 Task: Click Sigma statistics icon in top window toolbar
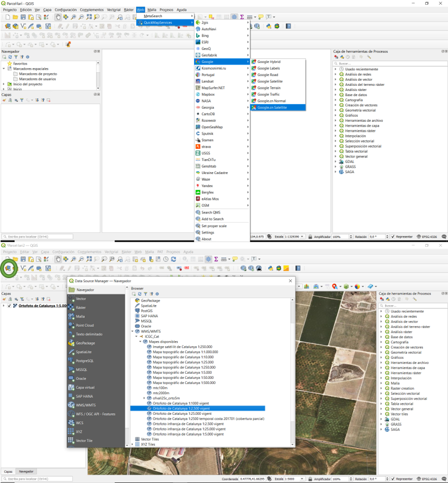point(242,17)
